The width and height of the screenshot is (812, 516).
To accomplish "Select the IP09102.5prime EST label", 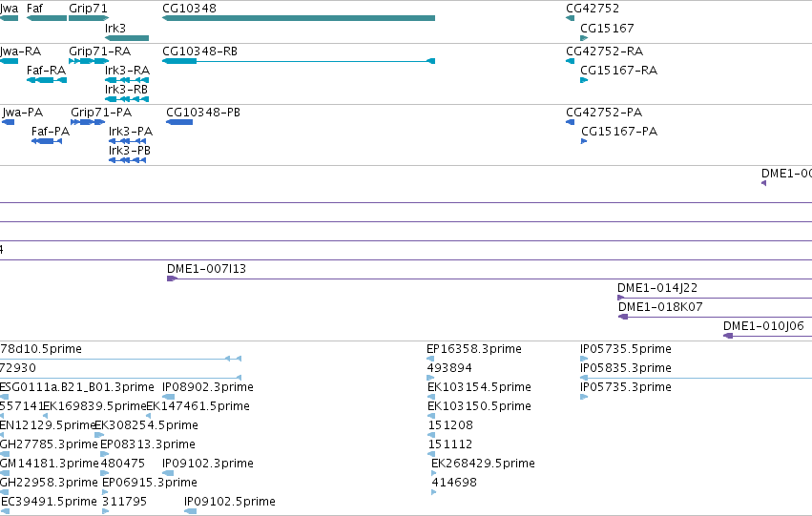I will click(x=229, y=502).
